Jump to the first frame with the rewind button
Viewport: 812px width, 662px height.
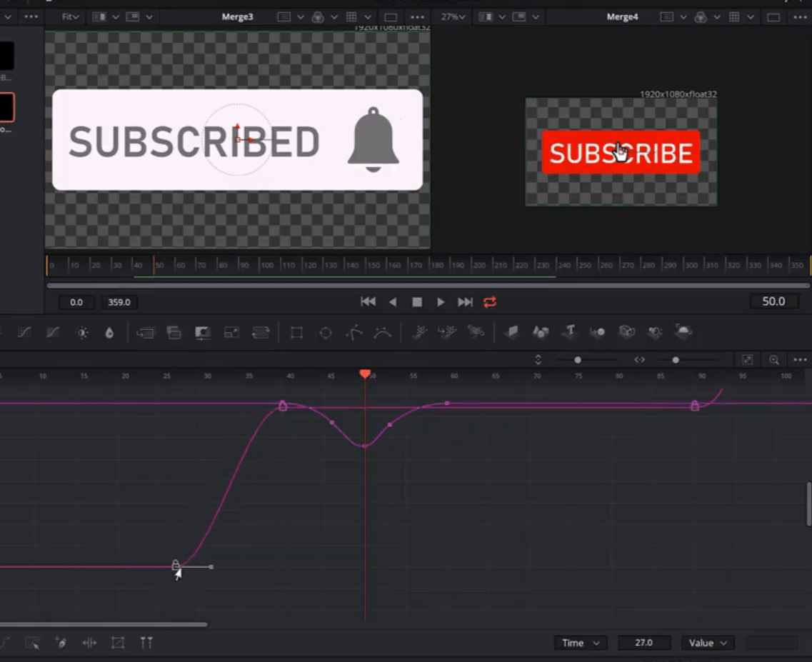(x=368, y=301)
